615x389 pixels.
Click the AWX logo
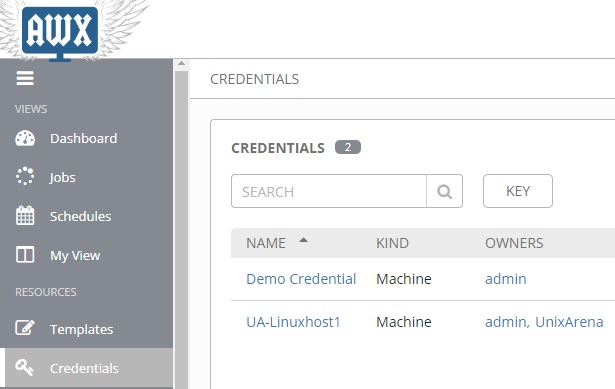click(60, 31)
